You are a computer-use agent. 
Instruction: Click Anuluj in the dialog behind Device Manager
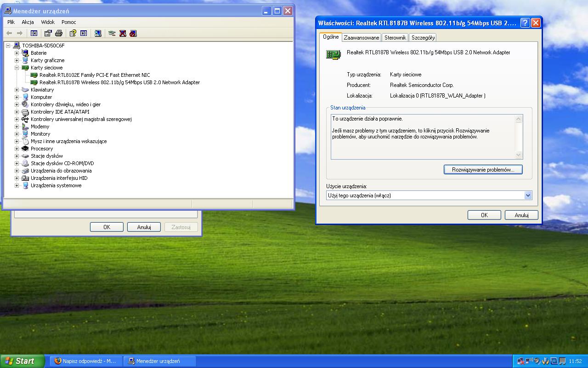point(144,227)
